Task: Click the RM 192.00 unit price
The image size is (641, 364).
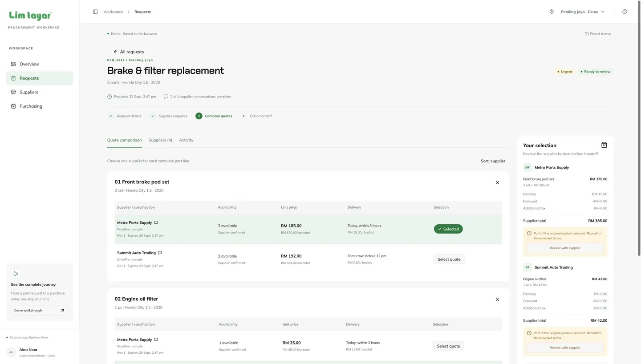Action: (291, 256)
